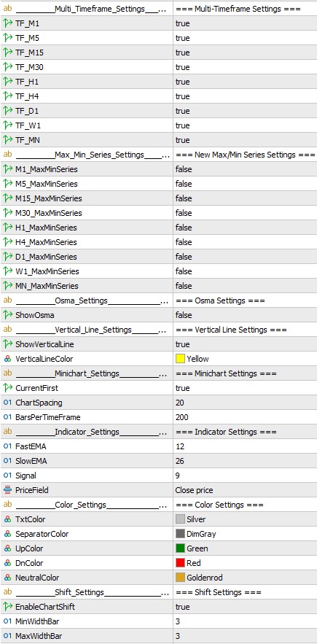Select the Indicator_Settings header row
This screenshot has height=644, width=317.
click(159, 432)
